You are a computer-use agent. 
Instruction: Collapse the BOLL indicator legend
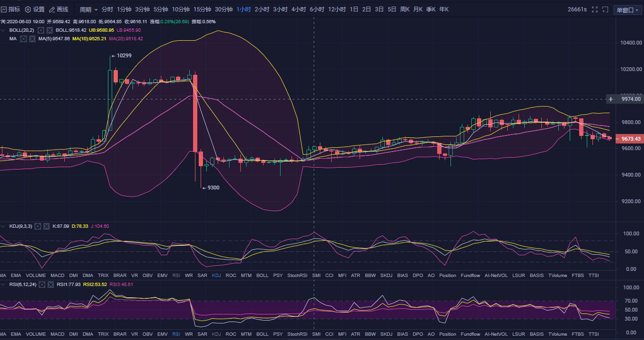[4, 30]
